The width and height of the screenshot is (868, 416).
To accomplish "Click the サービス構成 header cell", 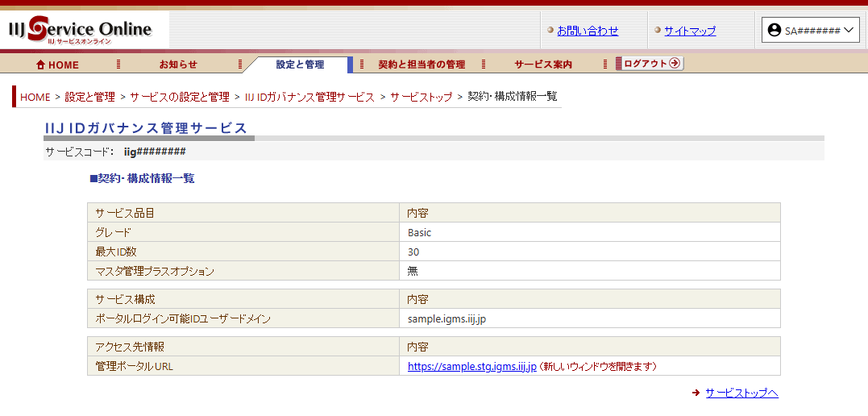I will 243,299.
